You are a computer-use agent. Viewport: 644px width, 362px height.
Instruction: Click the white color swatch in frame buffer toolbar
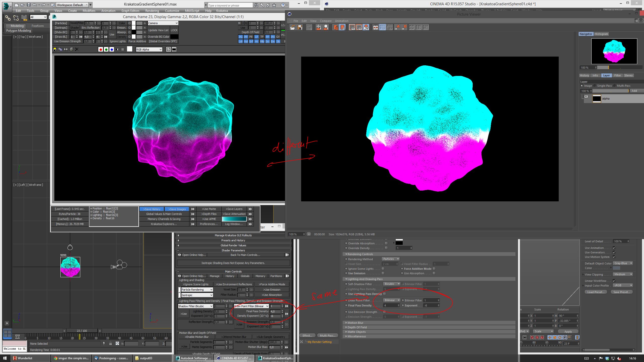pos(130,49)
